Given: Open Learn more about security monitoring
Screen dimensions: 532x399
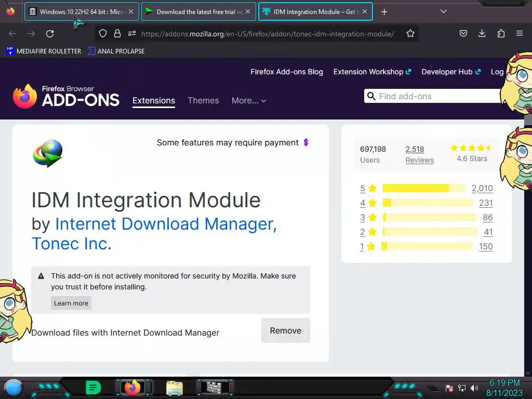Looking at the screenshot, I should [71, 303].
